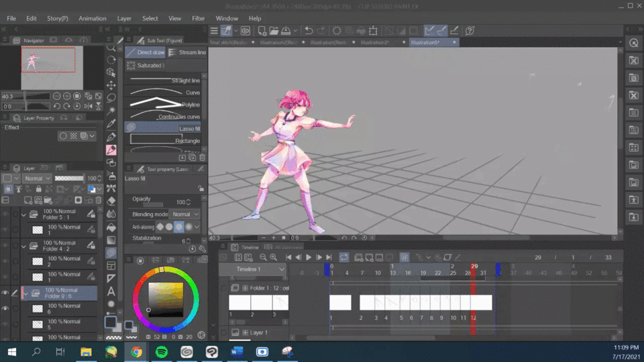Toggle snap to ruler in command bar
This screenshot has height=362, width=644.
point(429,31)
